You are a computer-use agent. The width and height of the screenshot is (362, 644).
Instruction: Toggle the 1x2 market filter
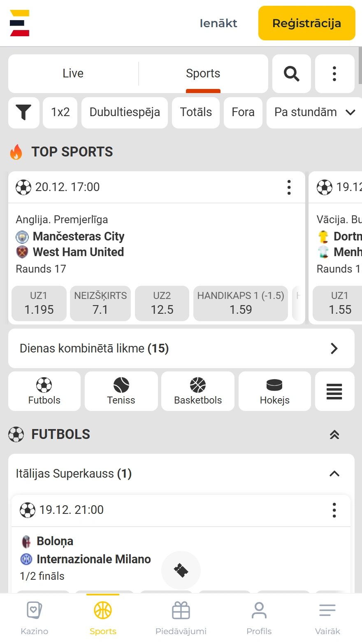[x=60, y=112]
